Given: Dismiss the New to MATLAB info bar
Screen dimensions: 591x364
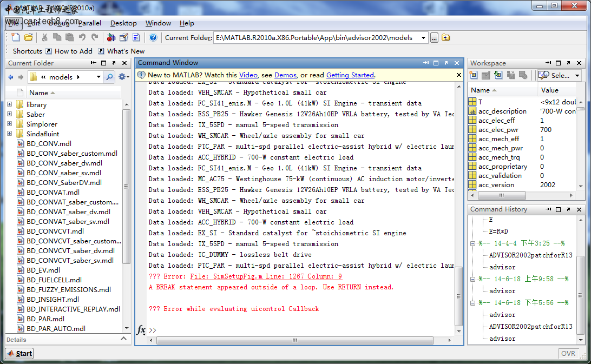Looking at the screenshot, I should point(459,75).
